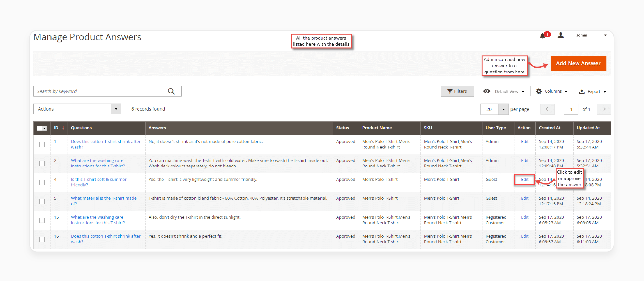
Task: Select checkbox for answer ID 5
Action: pos(42,201)
